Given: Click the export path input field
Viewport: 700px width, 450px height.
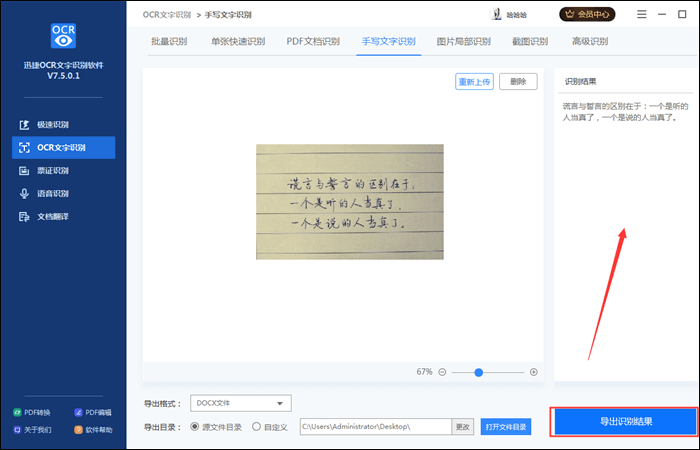Looking at the screenshot, I should [375, 427].
